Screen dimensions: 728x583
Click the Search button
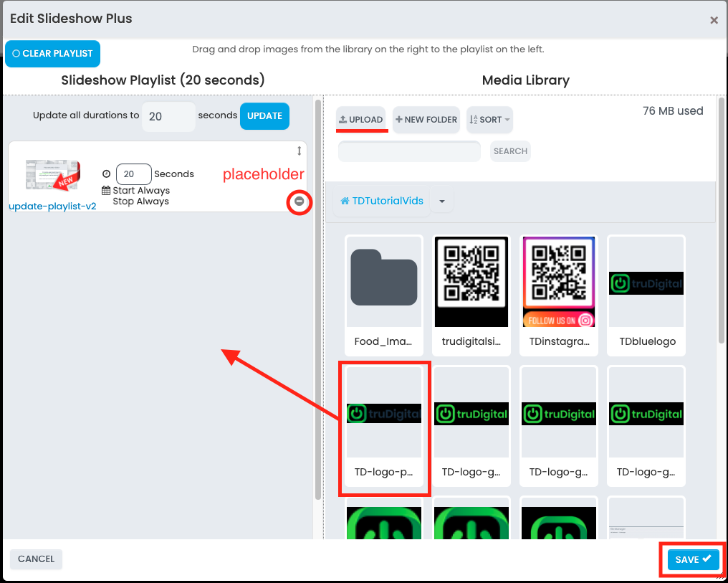tap(510, 151)
